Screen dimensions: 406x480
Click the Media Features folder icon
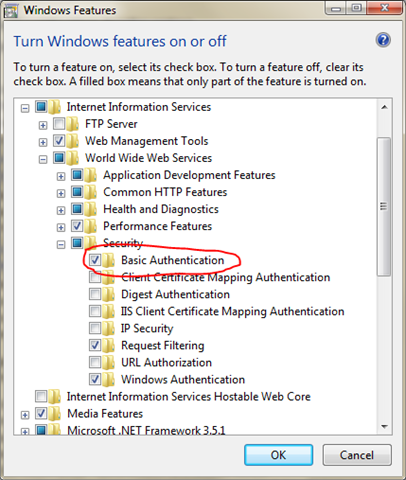click(54, 413)
